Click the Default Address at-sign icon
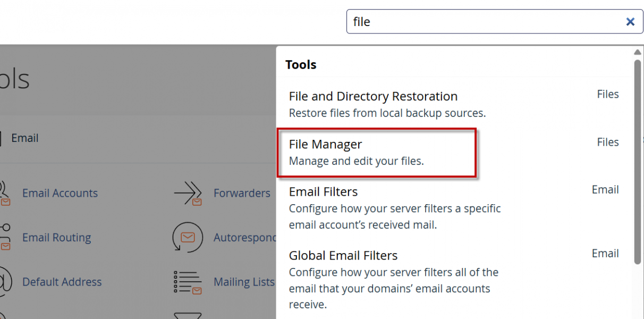644x319 pixels. (4, 282)
